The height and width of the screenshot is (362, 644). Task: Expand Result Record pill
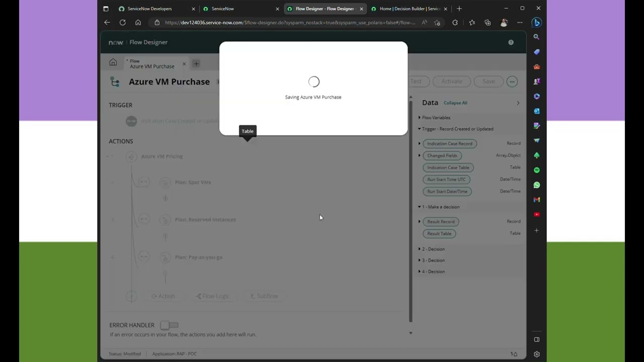pos(420,222)
